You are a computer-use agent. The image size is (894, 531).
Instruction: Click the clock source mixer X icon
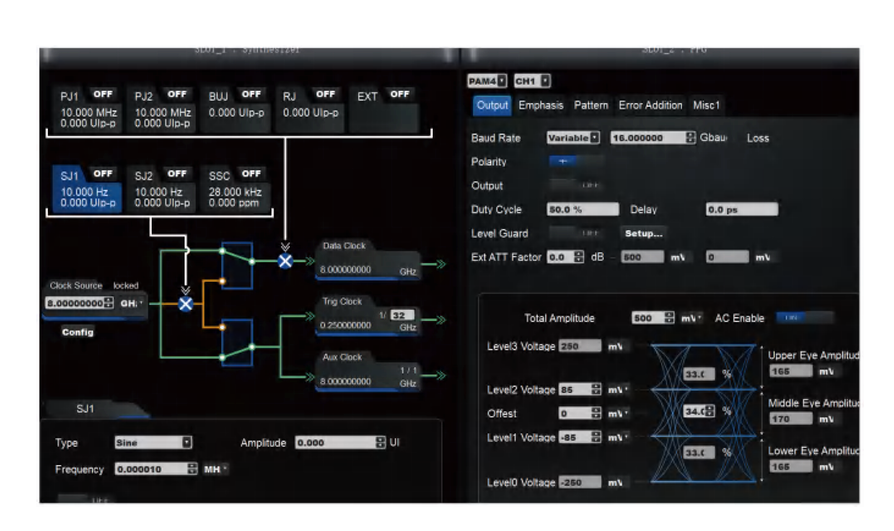(185, 304)
